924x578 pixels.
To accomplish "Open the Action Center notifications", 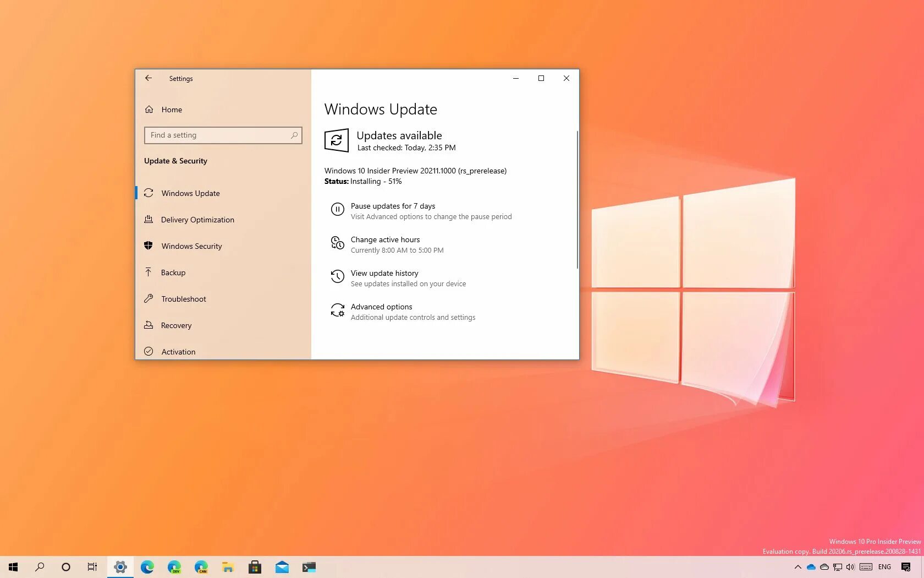I will tap(906, 567).
